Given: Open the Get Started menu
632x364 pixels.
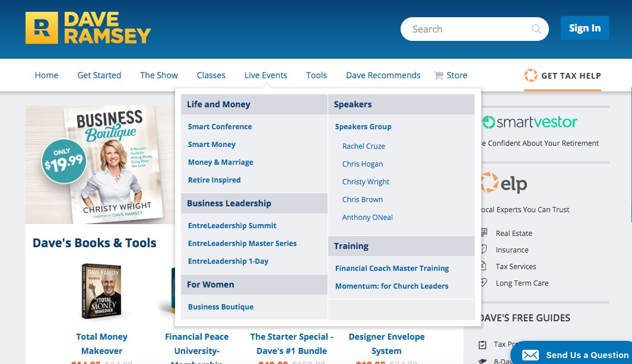Looking at the screenshot, I should (99, 75).
